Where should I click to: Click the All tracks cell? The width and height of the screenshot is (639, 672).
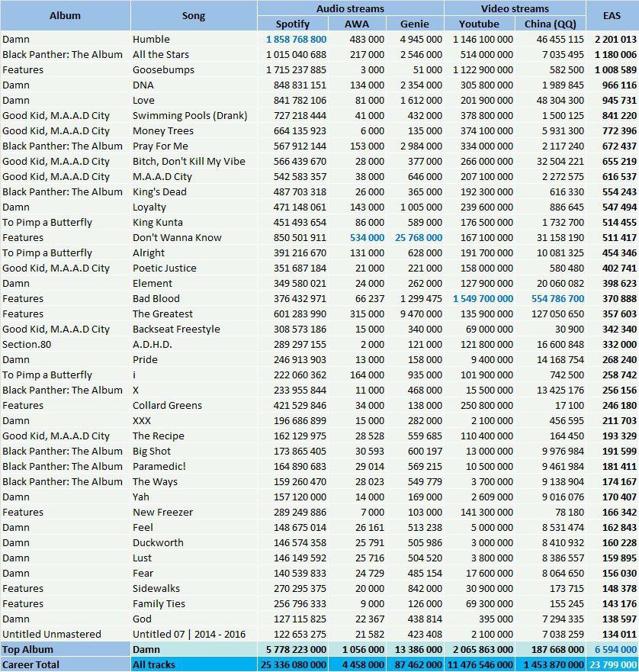[x=194, y=664]
